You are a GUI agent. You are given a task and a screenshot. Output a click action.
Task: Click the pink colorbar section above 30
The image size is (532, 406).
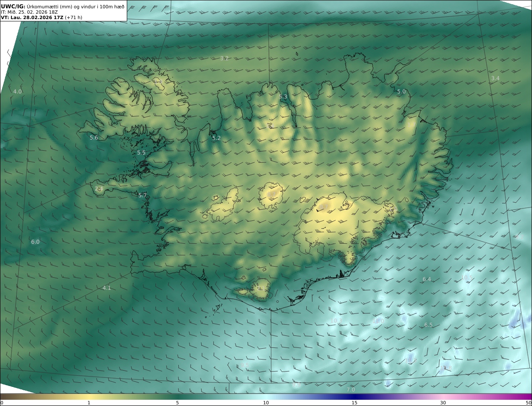click(x=443, y=396)
